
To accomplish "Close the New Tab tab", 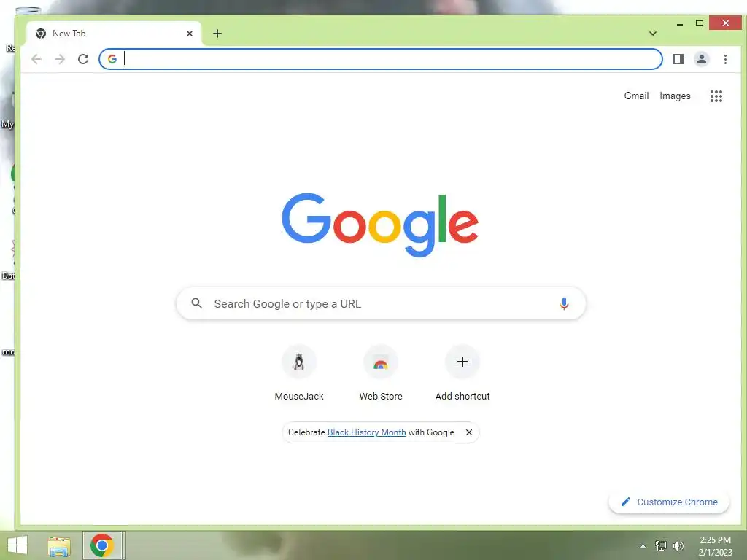I will point(190,34).
